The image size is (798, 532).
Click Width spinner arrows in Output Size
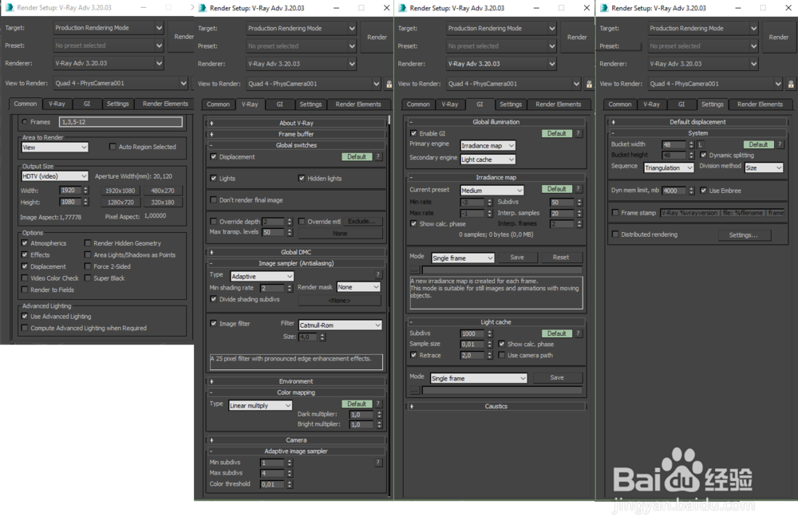point(85,190)
